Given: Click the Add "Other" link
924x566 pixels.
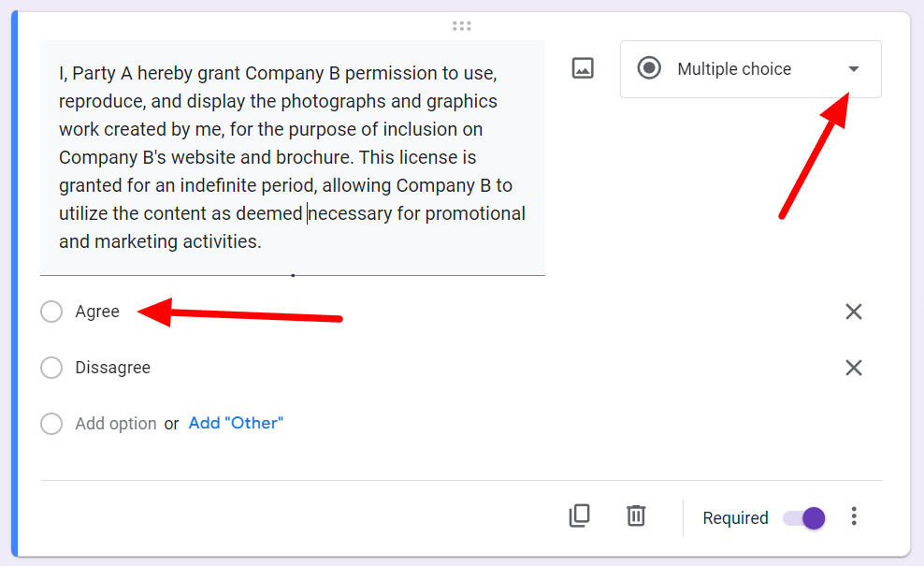Looking at the screenshot, I should (x=236, y=423).
